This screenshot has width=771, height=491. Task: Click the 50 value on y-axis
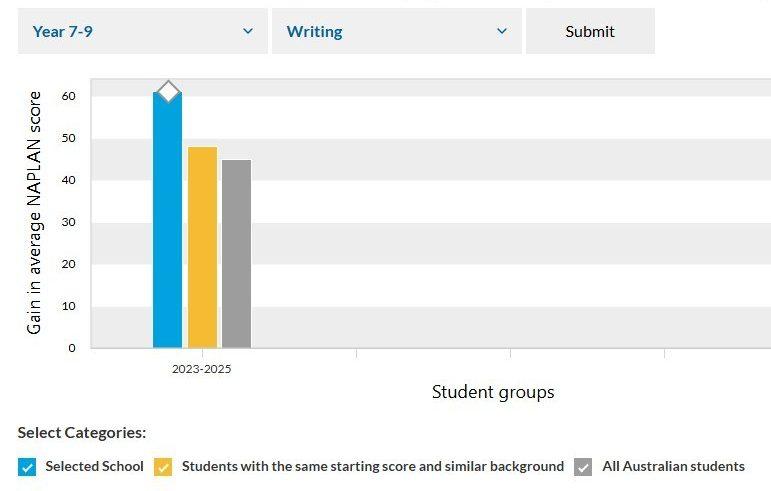pyautogui.click(x=69, y=138)
